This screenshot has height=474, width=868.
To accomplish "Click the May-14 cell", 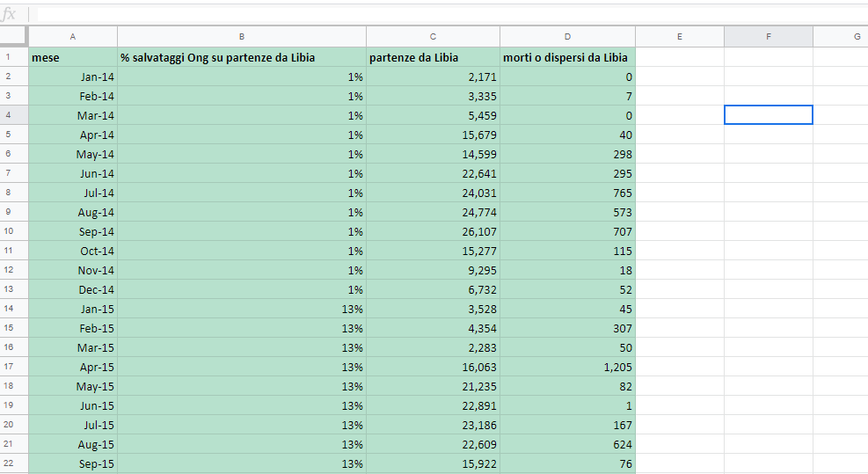I will click(x=72, y=154).
